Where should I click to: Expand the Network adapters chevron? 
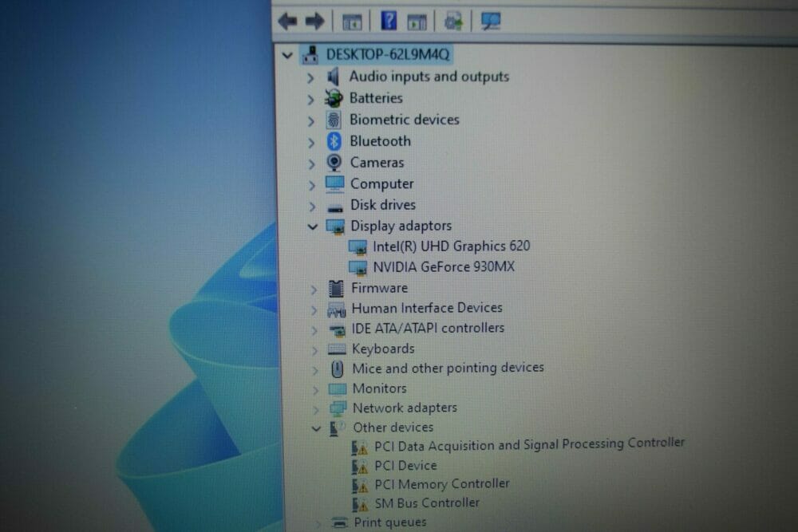(317, 409)
